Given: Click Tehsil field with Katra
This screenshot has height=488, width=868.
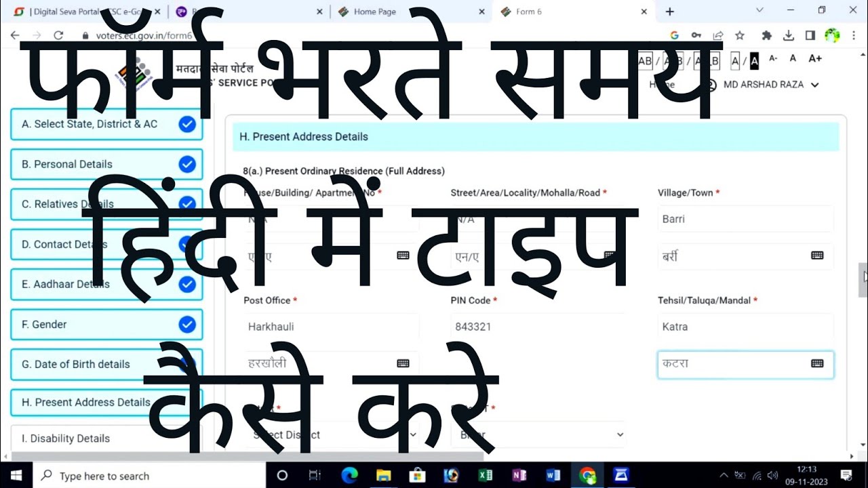Looking at the screenshot, I should point(745,327).
